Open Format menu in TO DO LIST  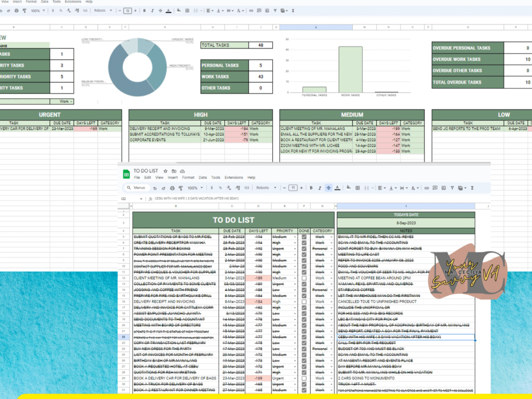(188, 178)
